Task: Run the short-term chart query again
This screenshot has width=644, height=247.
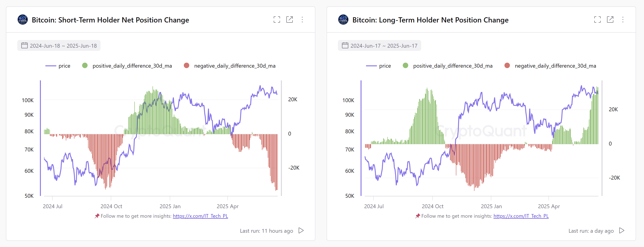Action: click(x=301, y=230)
